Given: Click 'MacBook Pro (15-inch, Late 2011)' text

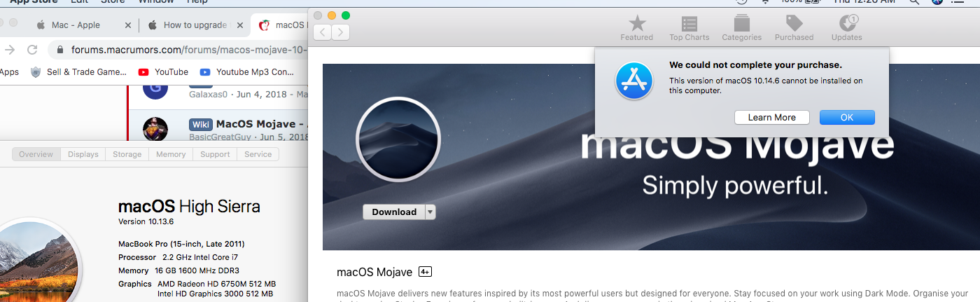Looking at the screenshot, I should [x=181, y=244].
